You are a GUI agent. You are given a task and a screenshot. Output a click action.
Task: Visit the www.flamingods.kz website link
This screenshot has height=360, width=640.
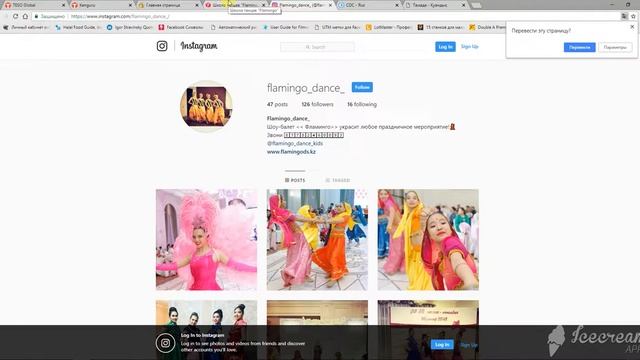[291, 151]
